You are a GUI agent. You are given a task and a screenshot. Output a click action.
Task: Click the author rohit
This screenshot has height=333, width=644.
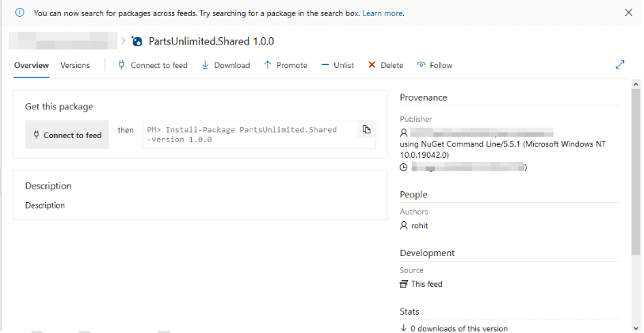tap(420, 226)
